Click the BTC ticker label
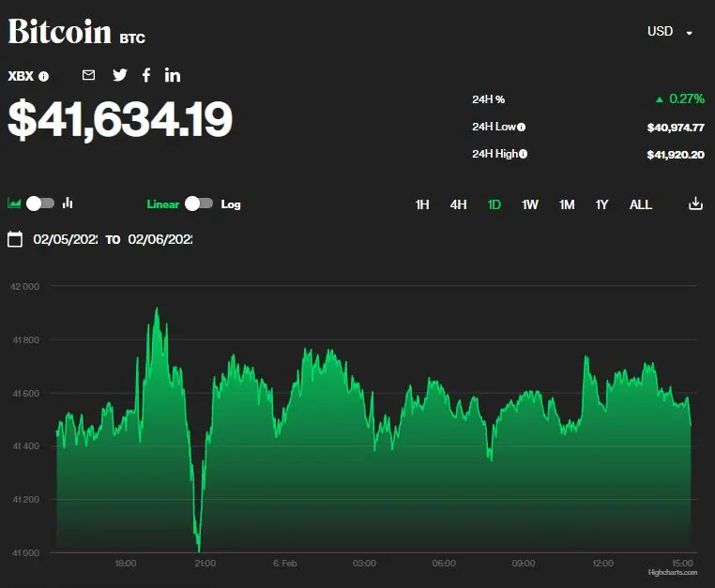The image size is (715, 588). click(x=132, y=38)
